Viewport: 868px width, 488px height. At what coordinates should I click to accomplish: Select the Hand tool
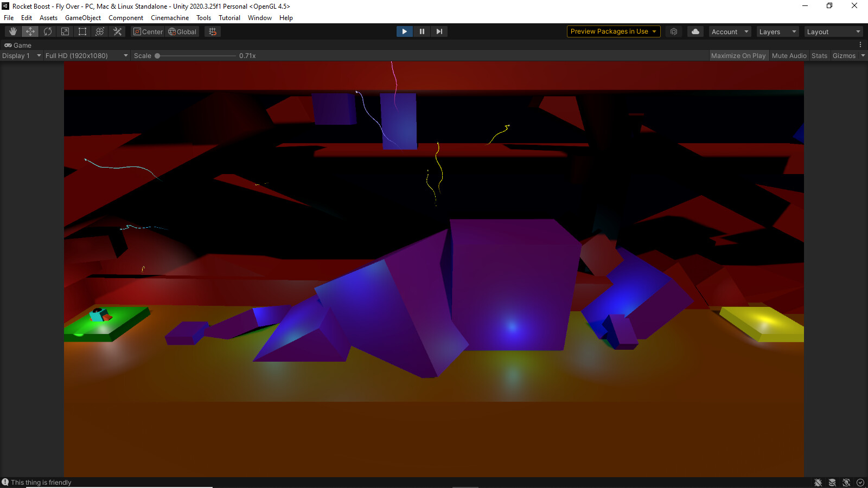13,31
